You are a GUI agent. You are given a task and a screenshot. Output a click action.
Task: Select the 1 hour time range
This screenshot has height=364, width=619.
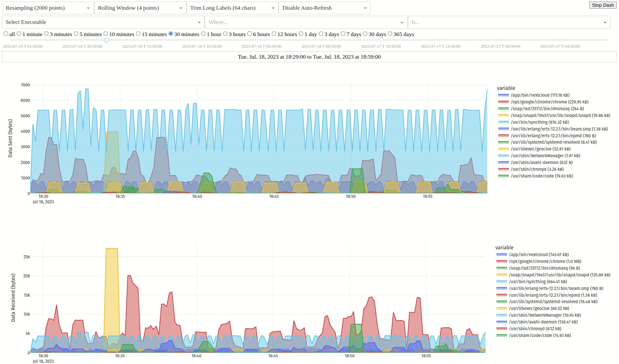(x=203, y=34)
